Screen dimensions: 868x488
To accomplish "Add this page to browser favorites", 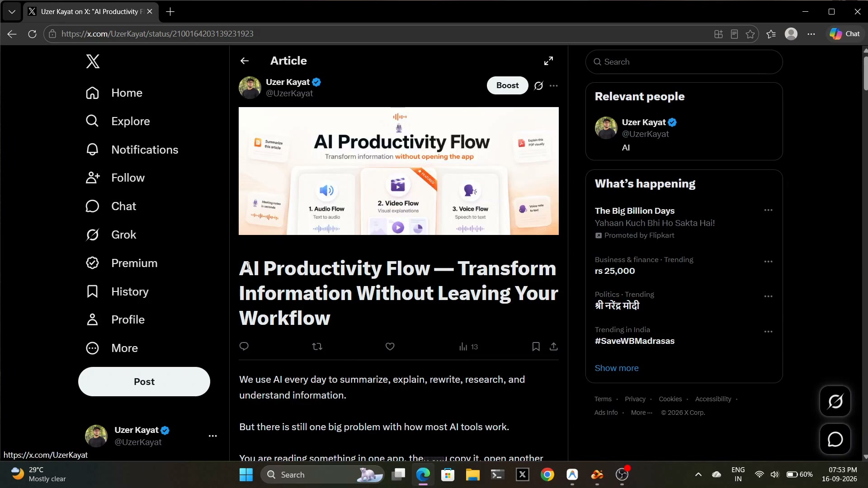I will click(x=750, y=34).
